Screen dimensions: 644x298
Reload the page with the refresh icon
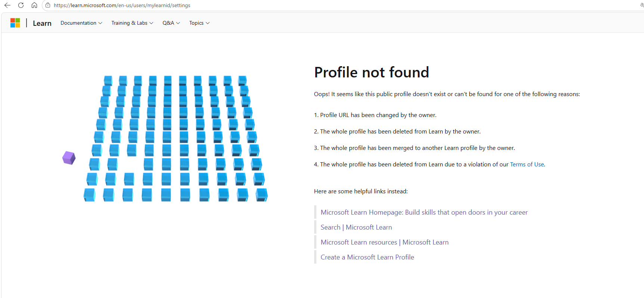(21, 5)
